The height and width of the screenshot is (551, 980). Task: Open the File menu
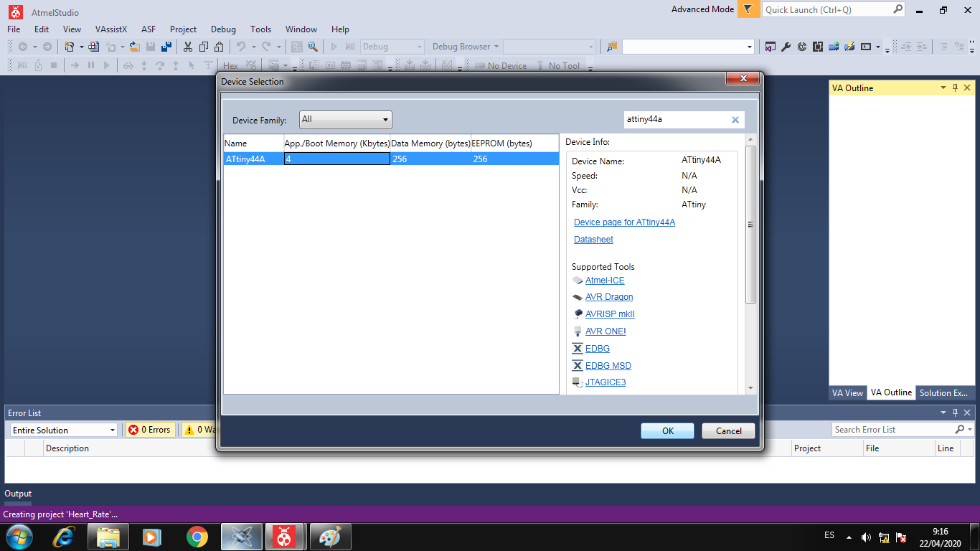click(x=14, y=29)
